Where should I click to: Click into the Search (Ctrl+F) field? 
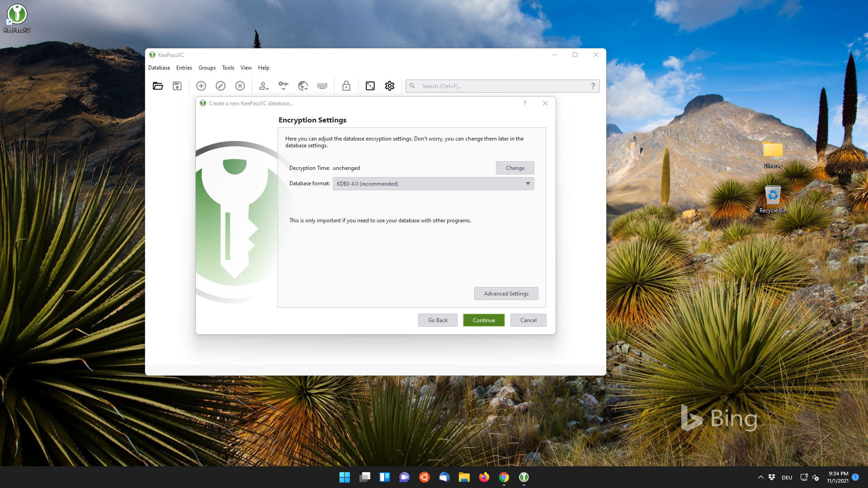[x=502, y=86]
